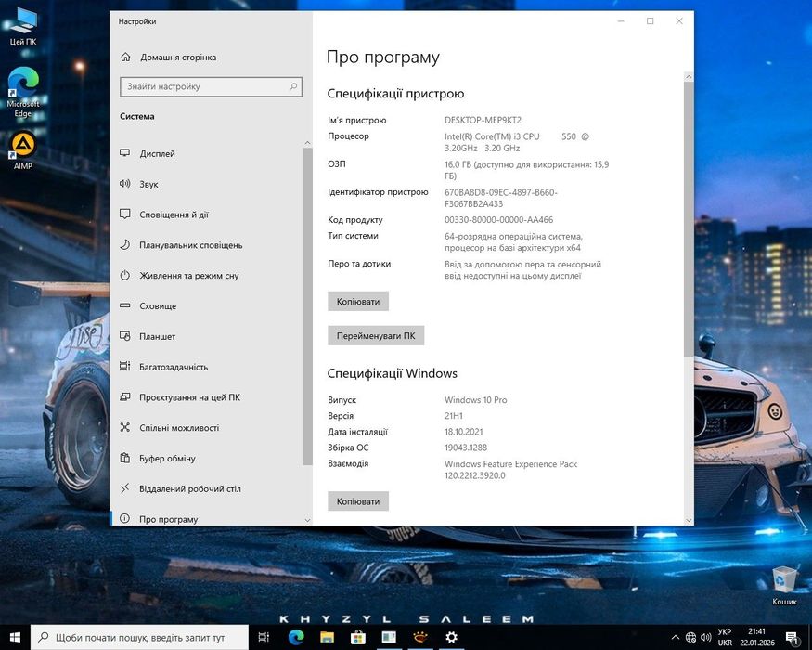This screenshot has width=812, height=650.
Task: Open the network globe tray icon
Action: pyautogui.click(x=690, y=638)
